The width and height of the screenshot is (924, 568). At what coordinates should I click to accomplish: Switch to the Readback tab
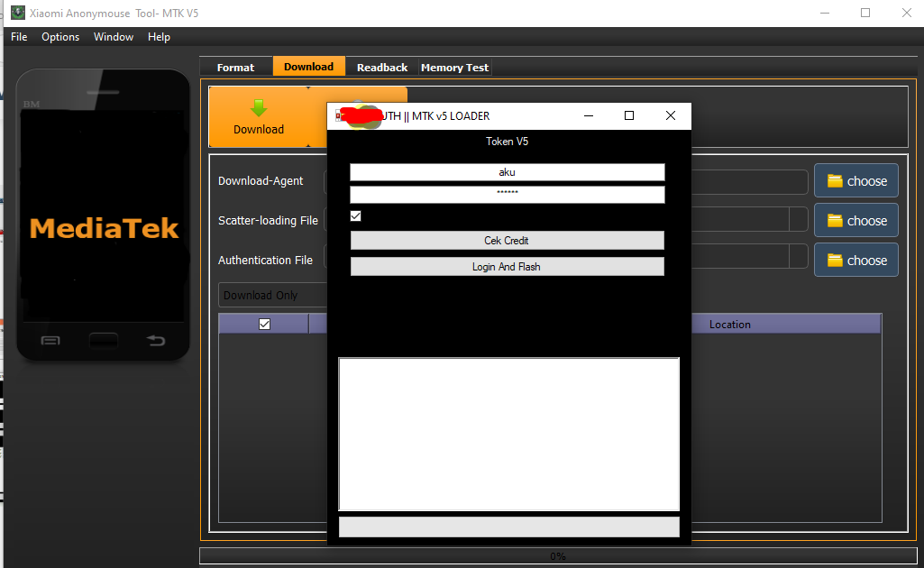click(381, 68)
